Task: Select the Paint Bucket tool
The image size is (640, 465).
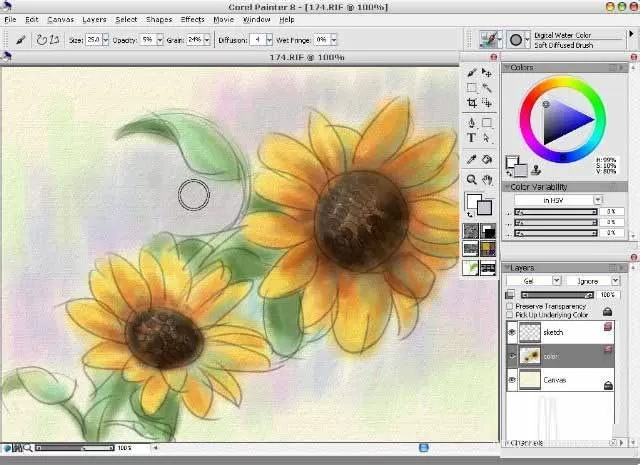Action: point(487,159)
